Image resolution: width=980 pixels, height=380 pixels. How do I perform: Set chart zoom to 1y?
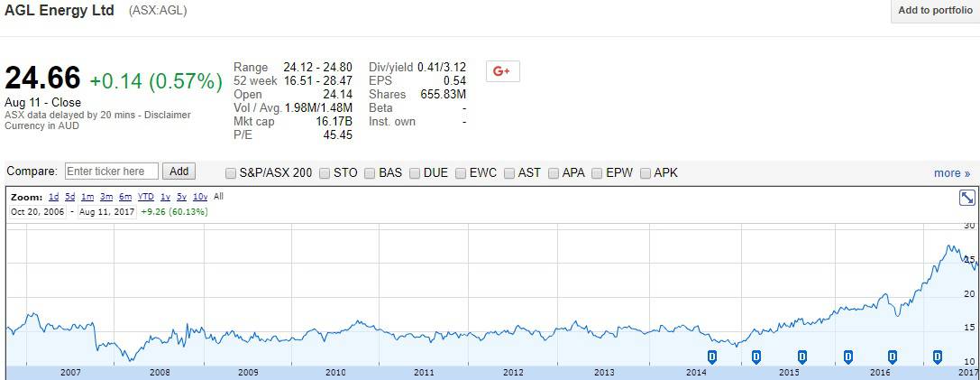point(165,197)
